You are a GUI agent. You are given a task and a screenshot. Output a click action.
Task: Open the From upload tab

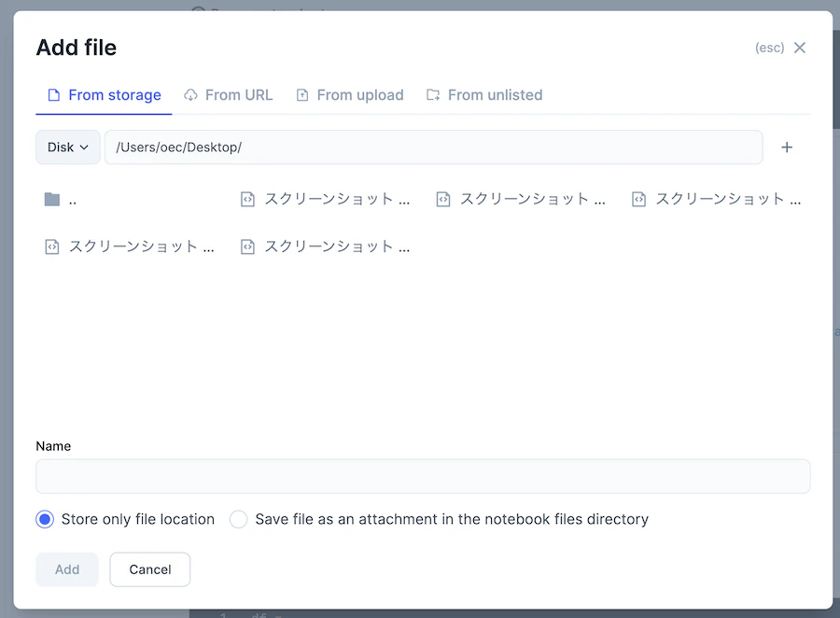point(350,95)
